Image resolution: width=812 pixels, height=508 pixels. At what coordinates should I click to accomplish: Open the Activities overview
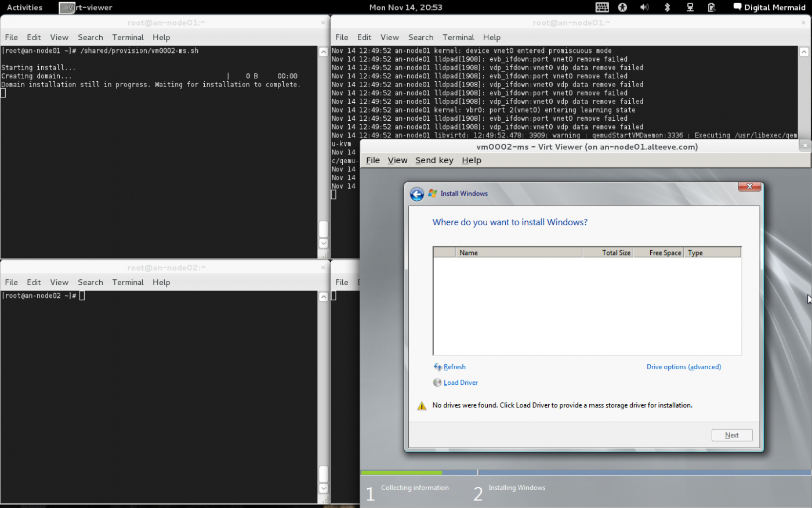24,8
